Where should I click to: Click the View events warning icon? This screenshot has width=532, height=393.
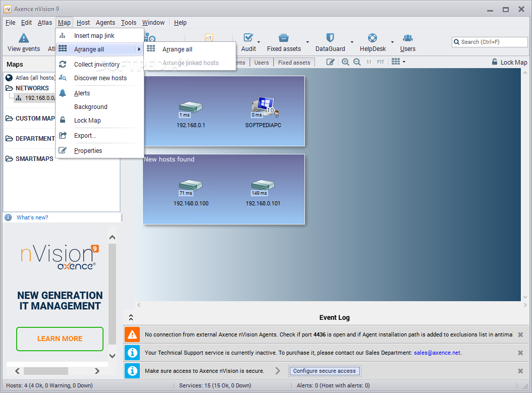pos(24,38)
